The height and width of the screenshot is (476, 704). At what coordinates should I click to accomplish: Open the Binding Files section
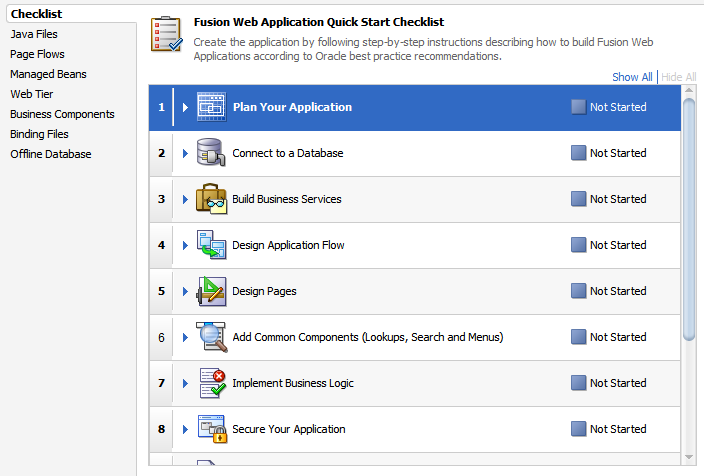pos(40,134)
